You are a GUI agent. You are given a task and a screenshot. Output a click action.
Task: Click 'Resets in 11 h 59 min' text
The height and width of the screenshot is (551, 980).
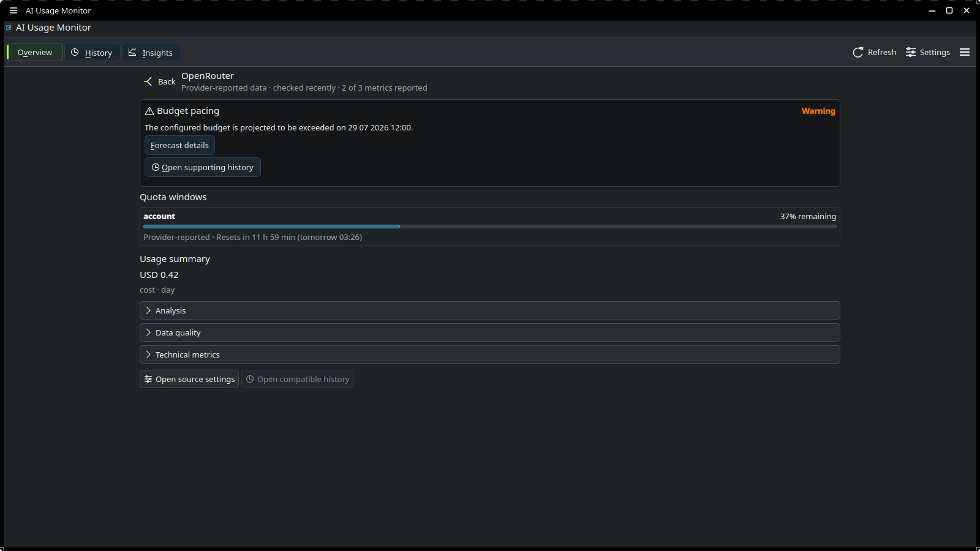pyautogui.click(x=255, y=238)
